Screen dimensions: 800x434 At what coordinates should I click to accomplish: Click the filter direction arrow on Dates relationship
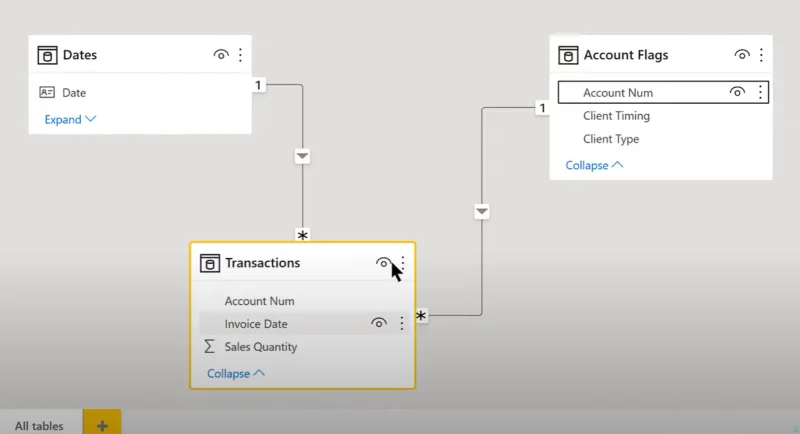click(x=303, y=156)
